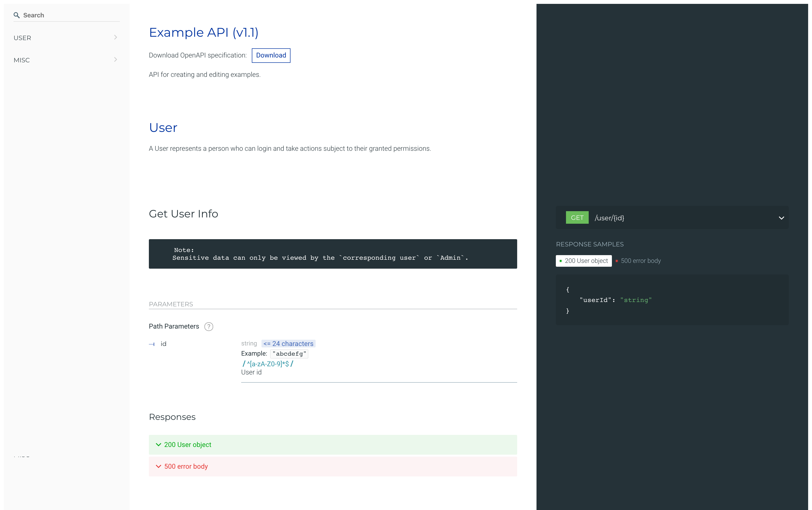Click the User section heading link
This screenshot has width=812, height=510.
(163, 128)
